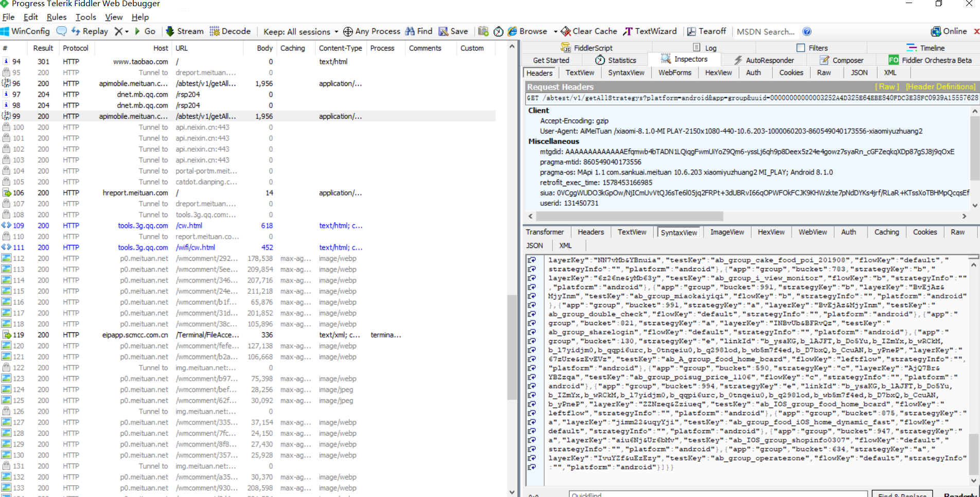
Task: Click the [Raw] header link
Action: [x=887, y=86]
